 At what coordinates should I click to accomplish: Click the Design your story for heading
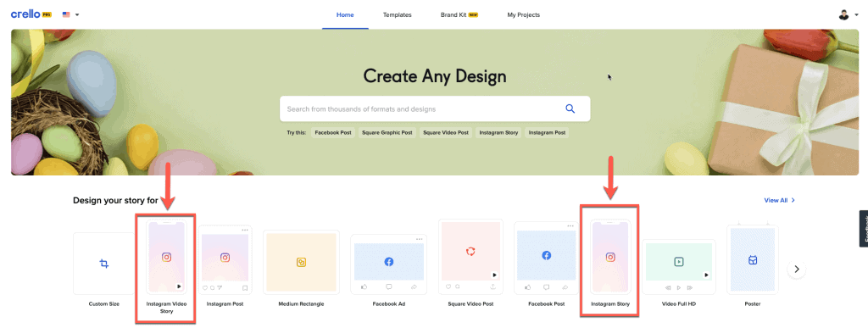point(115,200)
